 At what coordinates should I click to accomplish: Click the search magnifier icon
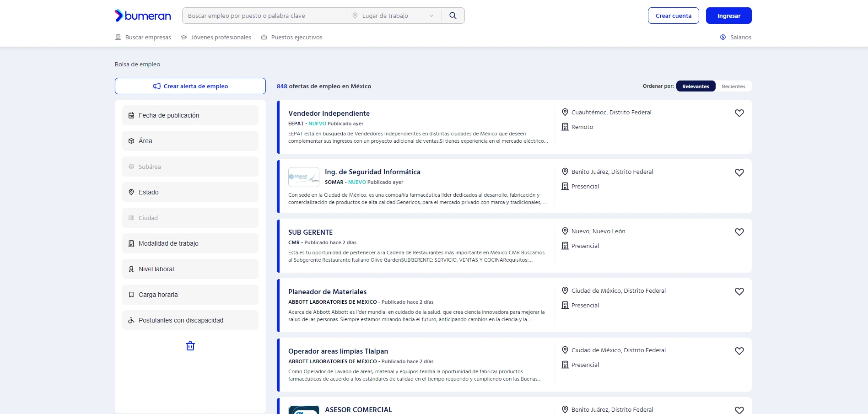[x=453, y=16]
